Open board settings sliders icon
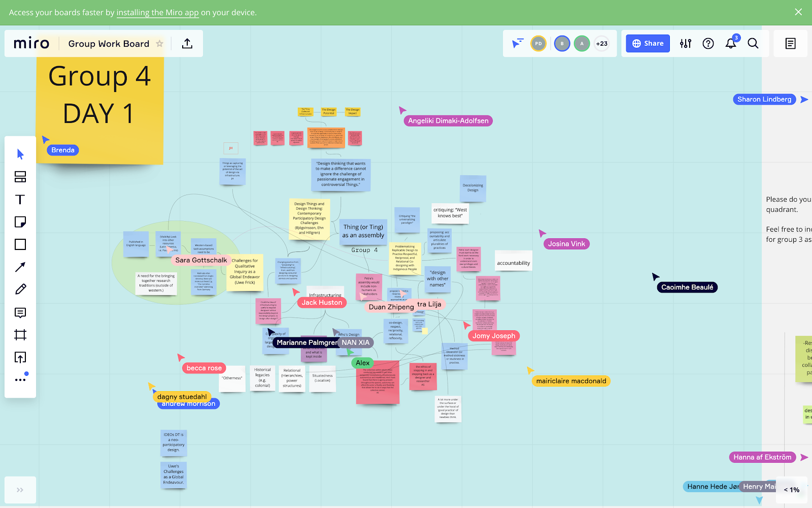 tap(686, 44)
